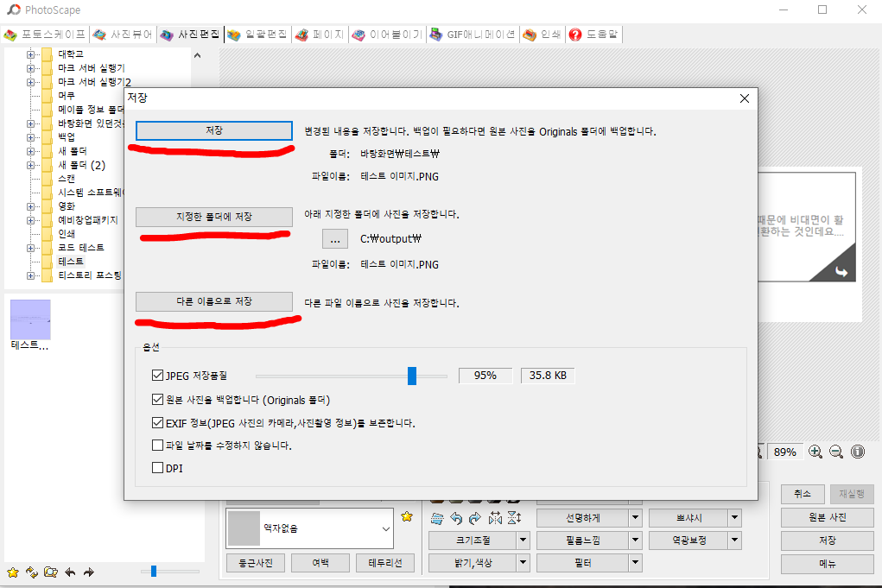This screenshot has width=882, height=588.
Task: Enable the DPI checkbox
Action: point(157,468)
